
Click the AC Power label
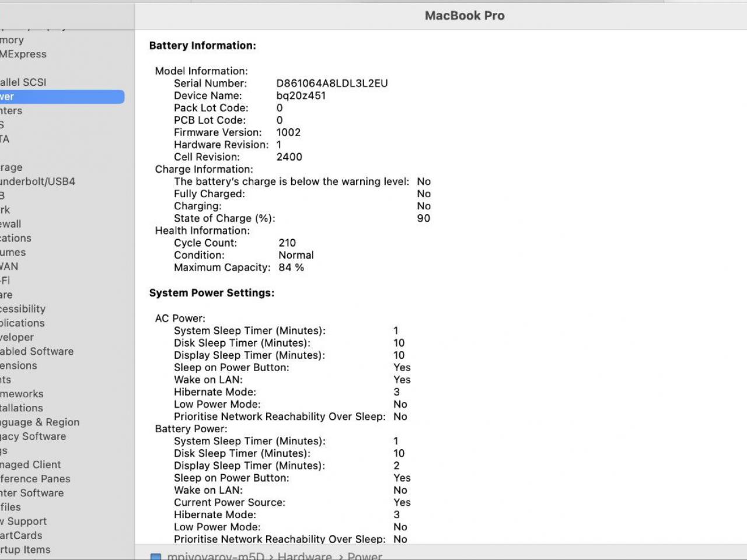(x=180, y=318)
